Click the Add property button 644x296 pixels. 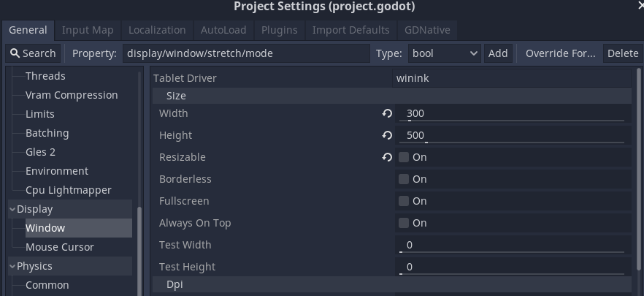tap(498, 53)
